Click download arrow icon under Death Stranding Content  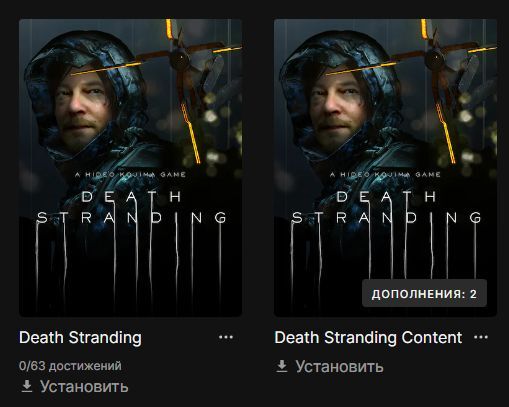click(x=282, y=366)
